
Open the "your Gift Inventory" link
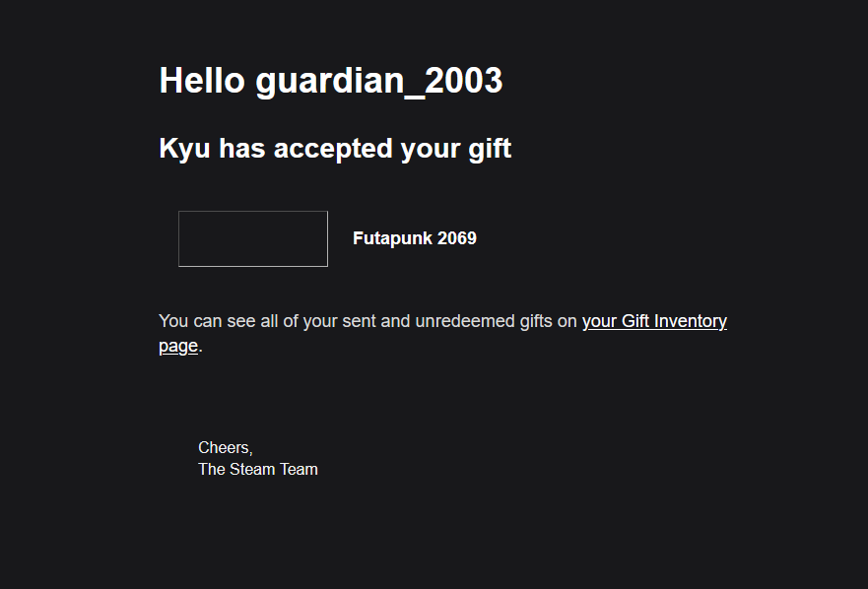[x=654, y=321]
